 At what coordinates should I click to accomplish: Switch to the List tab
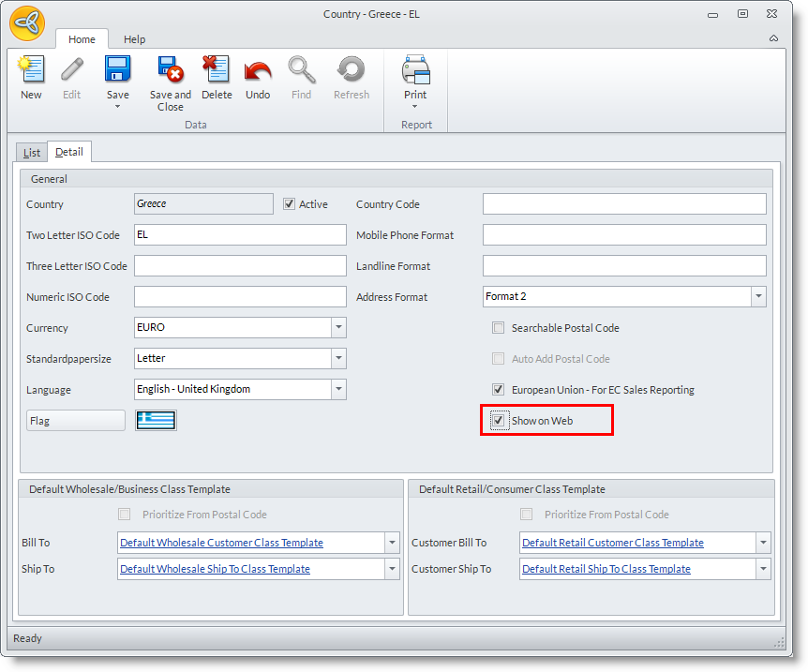point(32,153)
